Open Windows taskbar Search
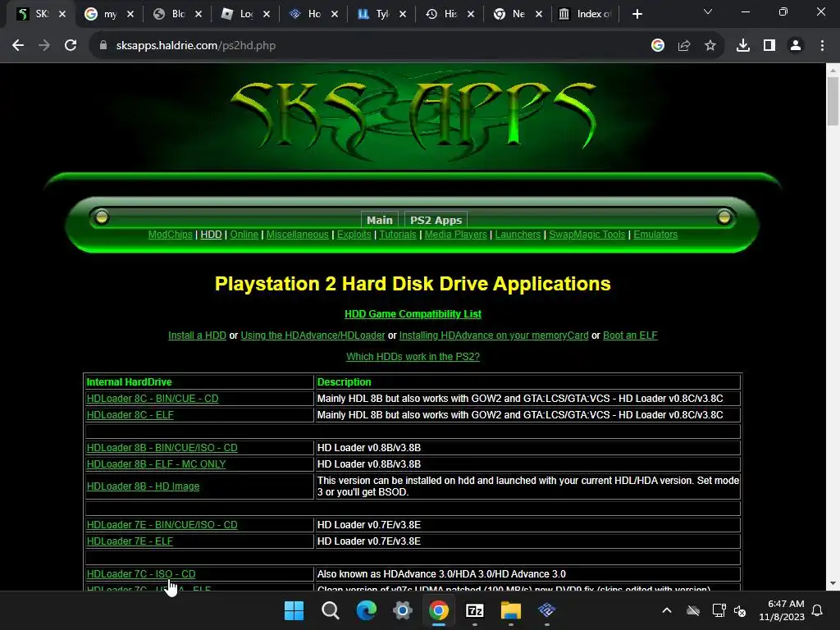 330,610
